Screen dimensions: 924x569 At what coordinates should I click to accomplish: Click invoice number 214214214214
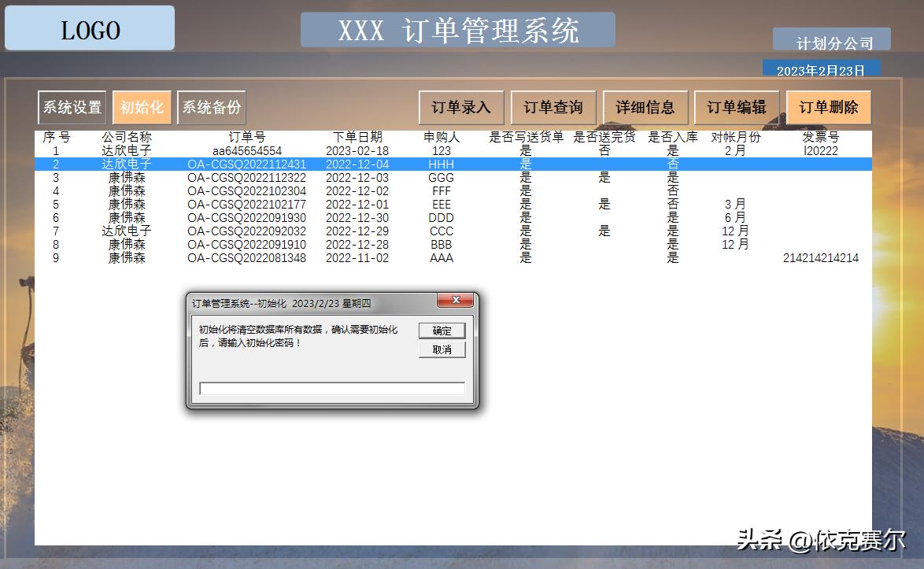tap(820, 257)
